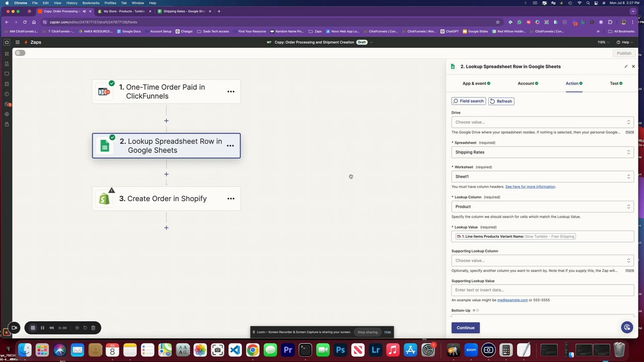Open the All Bookmarks folder
Screen dimensions: 644x362
[621, 31]
